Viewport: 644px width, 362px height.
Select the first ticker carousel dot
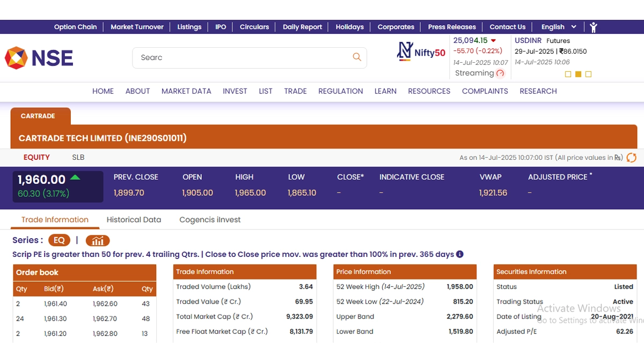[x=568, y=75]
